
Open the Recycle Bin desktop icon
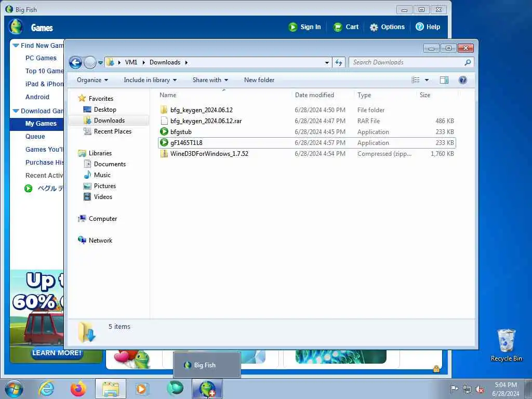506,345
